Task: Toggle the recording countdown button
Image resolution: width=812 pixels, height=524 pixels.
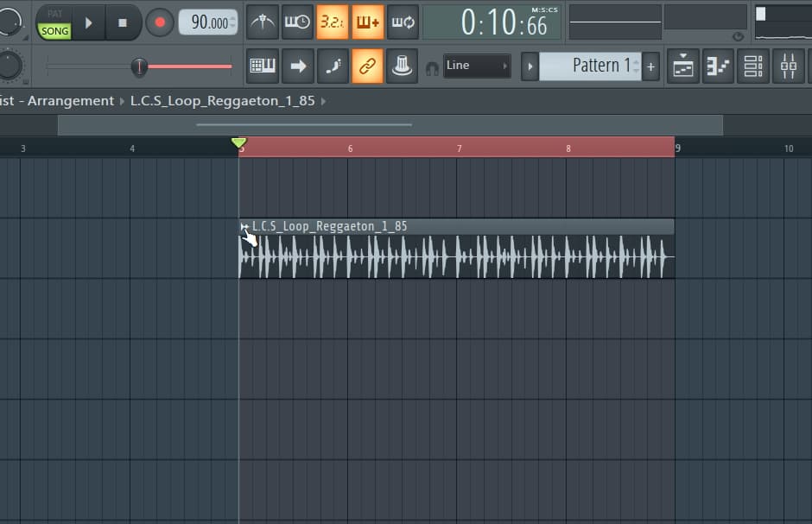Action: tap(333, 22)
